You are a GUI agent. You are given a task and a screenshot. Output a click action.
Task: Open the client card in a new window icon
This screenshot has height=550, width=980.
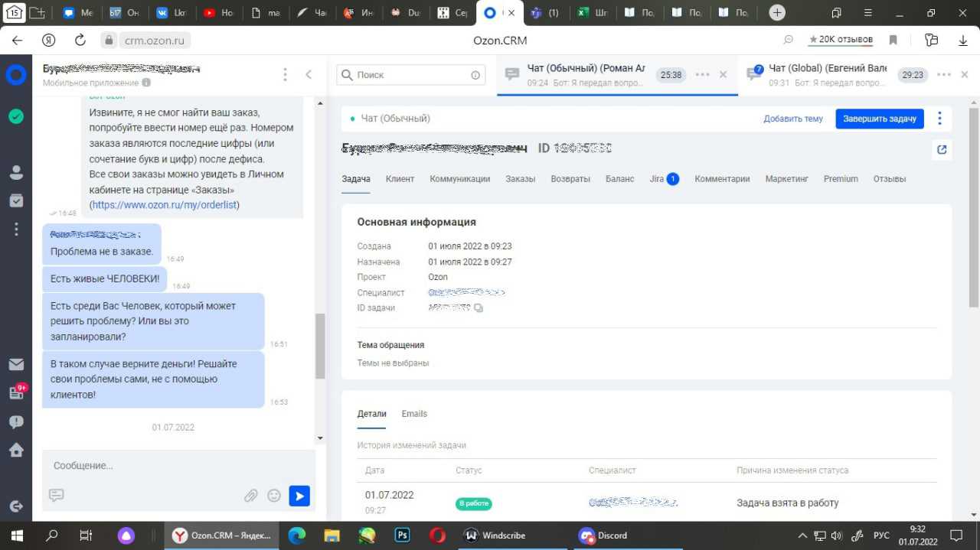tap(942, 150)
